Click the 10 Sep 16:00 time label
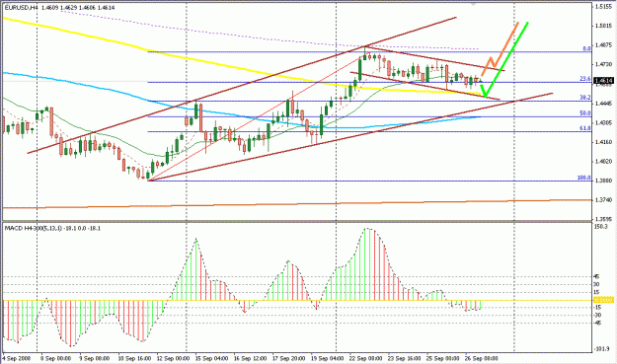 [134, 358]
